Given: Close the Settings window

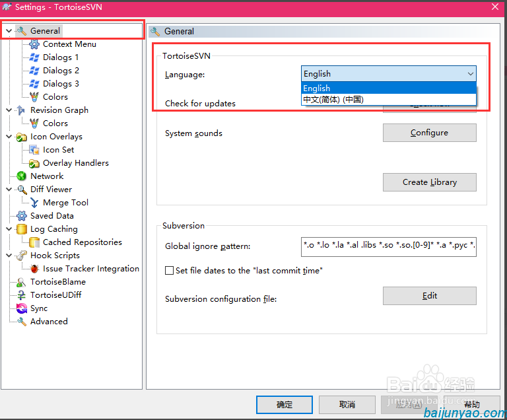Looking at the screenshot, I should click(495, 7).
